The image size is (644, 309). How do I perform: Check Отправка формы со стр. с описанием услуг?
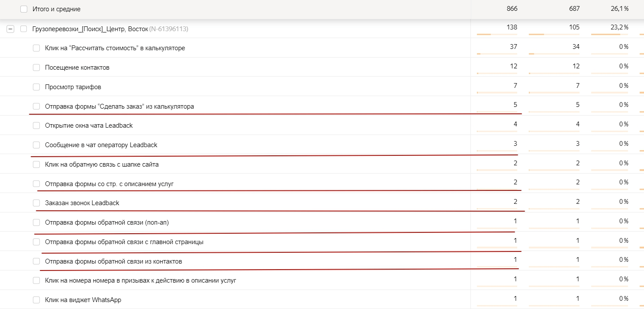tap(36, 184)
